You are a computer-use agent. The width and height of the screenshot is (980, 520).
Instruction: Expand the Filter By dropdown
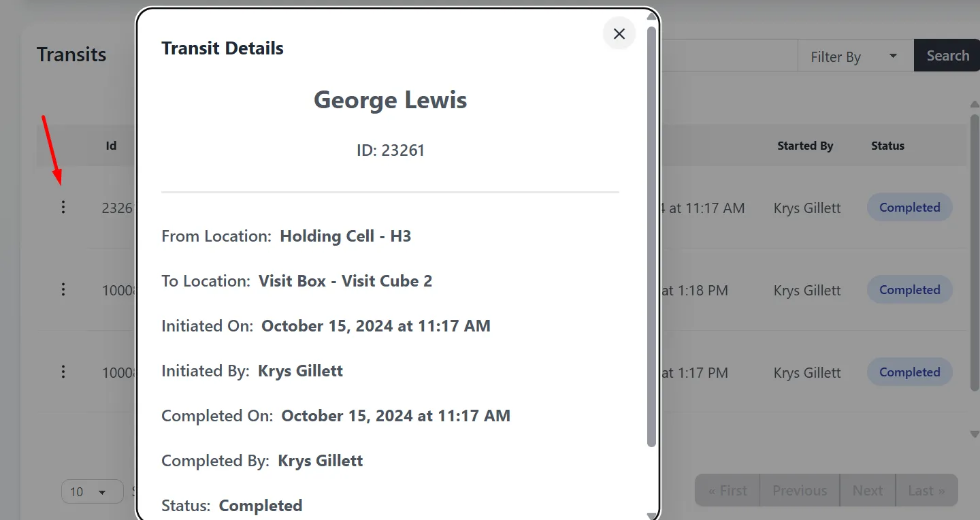tap(855, 56)
